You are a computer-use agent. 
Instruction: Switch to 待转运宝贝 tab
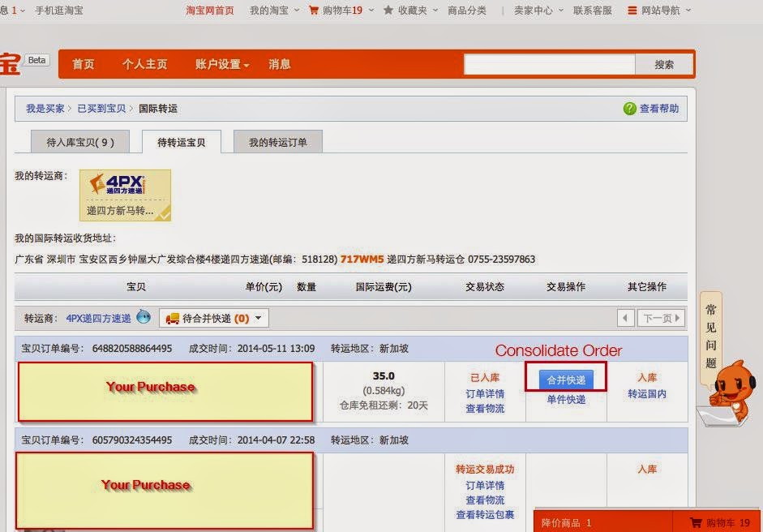coord(182,142)
